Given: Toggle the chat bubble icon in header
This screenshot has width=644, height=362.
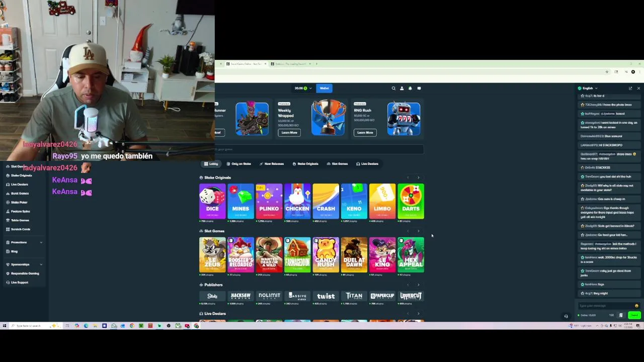Looking at the screenshot, I should pyautogui.click(x=419, y=88).
